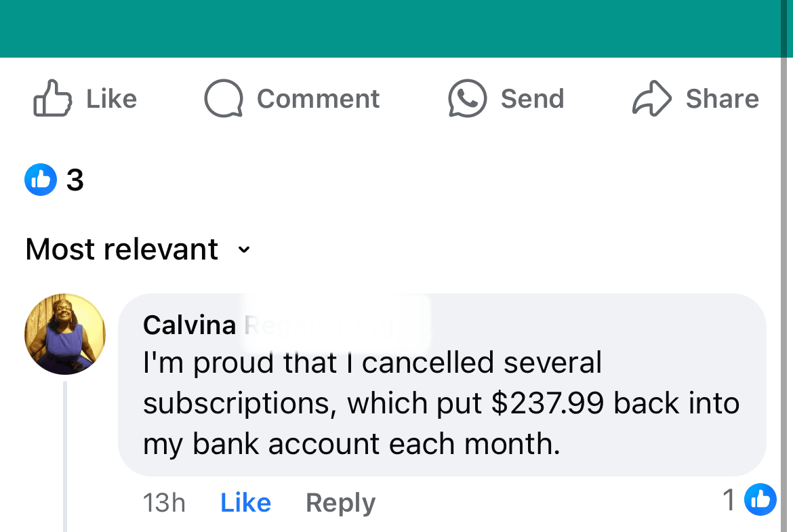Viewport: 793px width, 532px height.
Task: Open Calvina's profile from her name
Action: coord(190,325)
